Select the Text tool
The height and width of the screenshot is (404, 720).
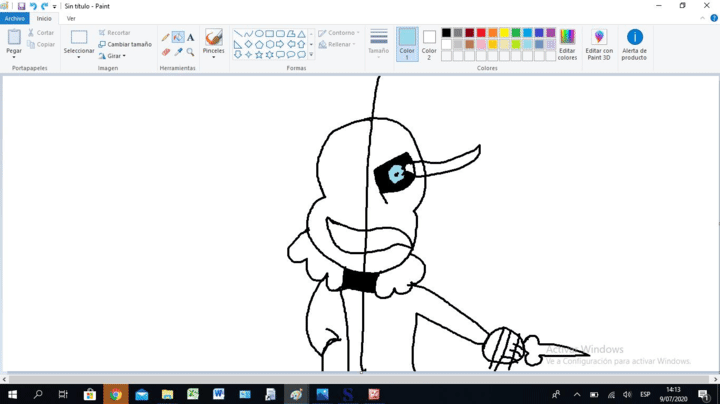pos(190,37)
